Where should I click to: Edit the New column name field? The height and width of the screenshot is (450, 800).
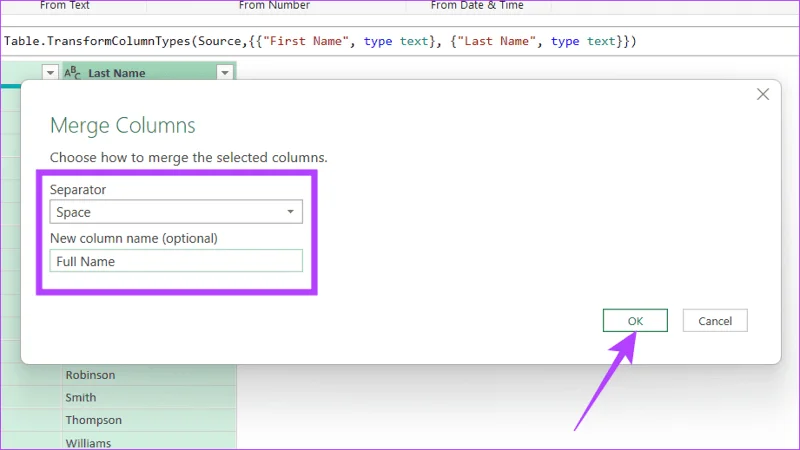(x=176, y=261)
